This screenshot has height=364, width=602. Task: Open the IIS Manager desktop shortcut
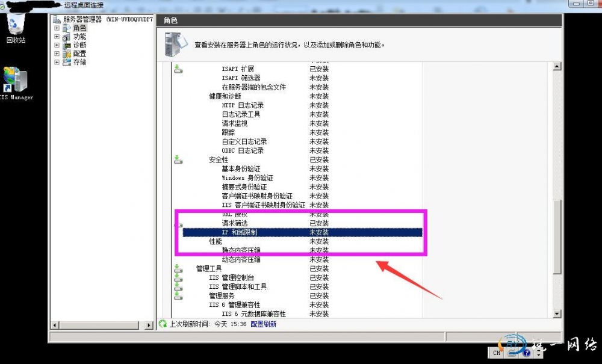15,81
